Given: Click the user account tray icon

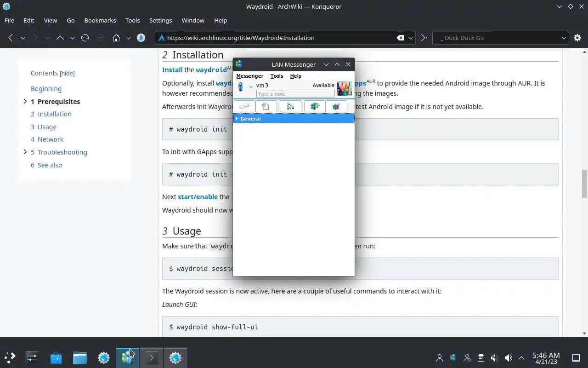Looking at the screenshot, I should (x=440, y=357).
